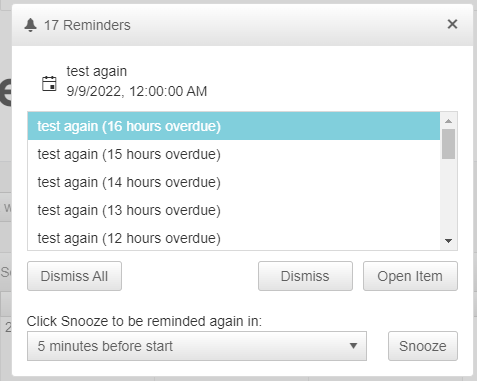Click the calendar event icon
The width and height of the screenshot is (477, 381).
coord(49,83)
